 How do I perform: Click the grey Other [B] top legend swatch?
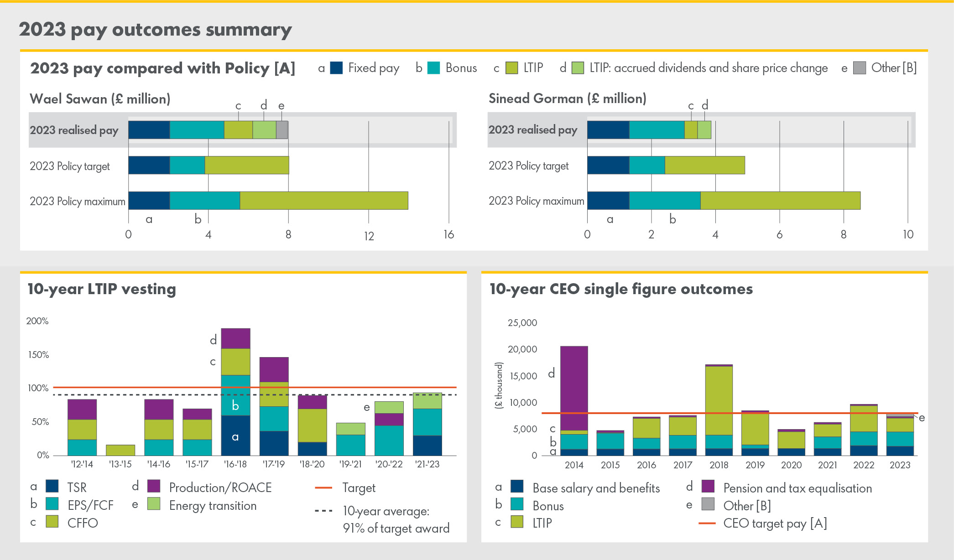pos(860,68)
